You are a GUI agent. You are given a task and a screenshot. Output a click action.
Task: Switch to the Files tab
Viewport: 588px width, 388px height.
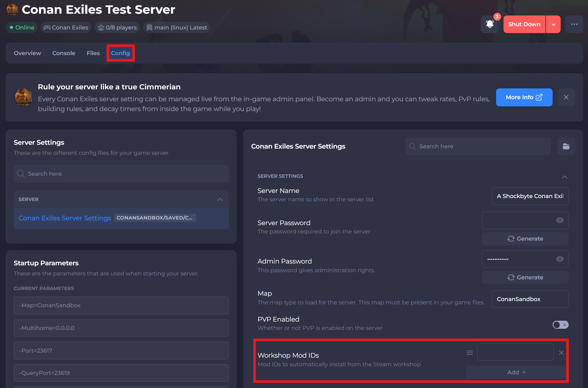[x=93, y=53]
